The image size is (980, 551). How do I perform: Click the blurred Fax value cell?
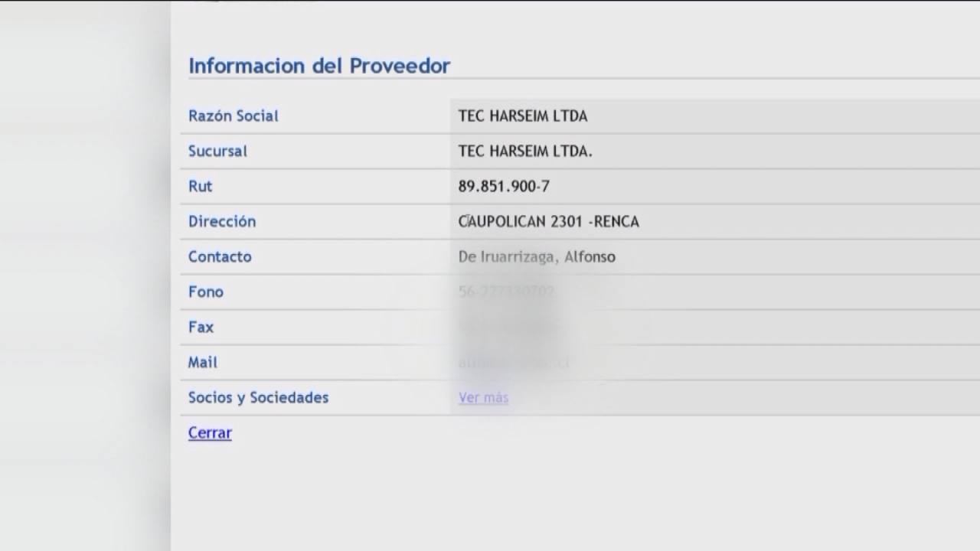[506, 327]
